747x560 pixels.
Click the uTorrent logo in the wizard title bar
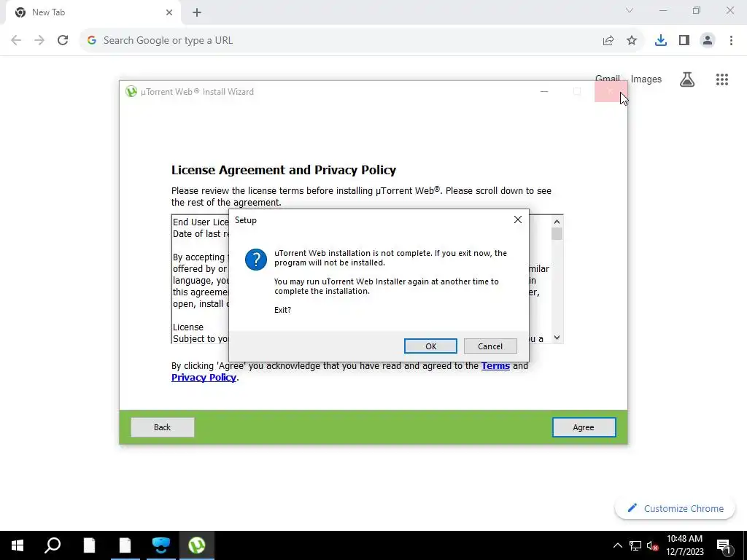pos(131,91)
